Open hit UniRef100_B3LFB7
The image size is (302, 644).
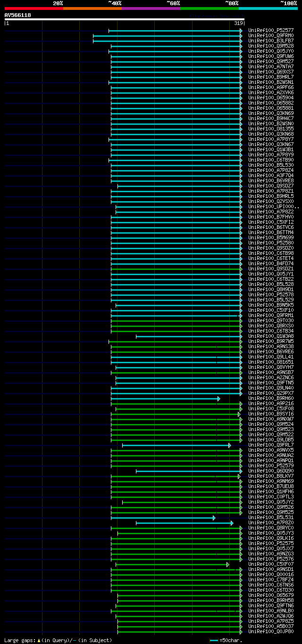tap(271, 41)
